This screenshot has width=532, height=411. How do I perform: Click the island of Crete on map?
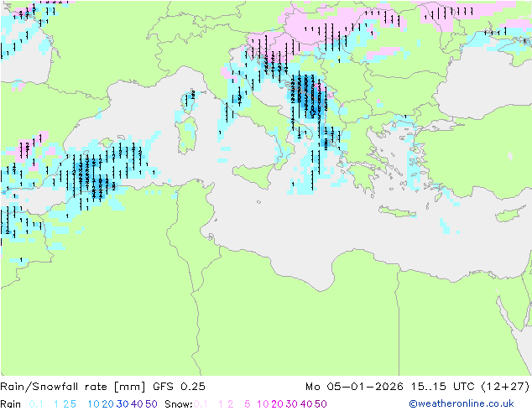click(x=397, y=211)
